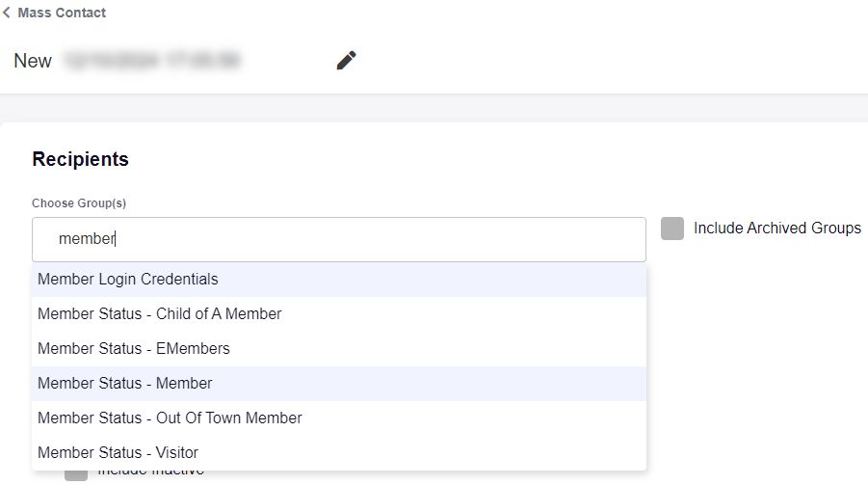Click the Include Inactive label text
The width and height of the screenshot is (868, 485).
point(150,473)
